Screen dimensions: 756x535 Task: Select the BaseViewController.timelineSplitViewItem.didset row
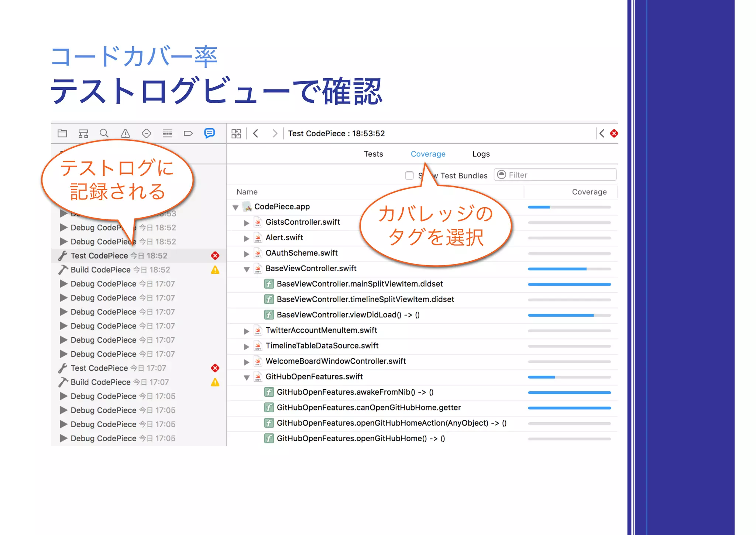pos(422,300)
